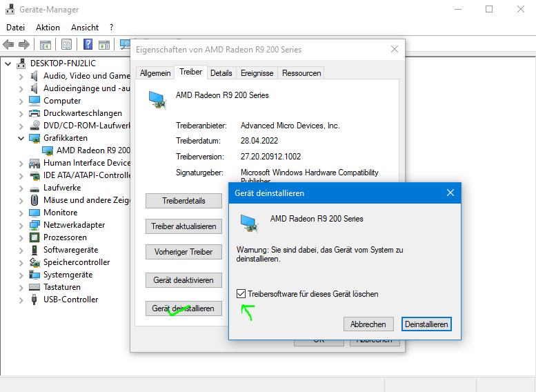The height and width of the screenshot is (392, 536).
Task: Click Abbrechen in the uninstall dialog
Action: pyautogui.click(x=368, y=324)
